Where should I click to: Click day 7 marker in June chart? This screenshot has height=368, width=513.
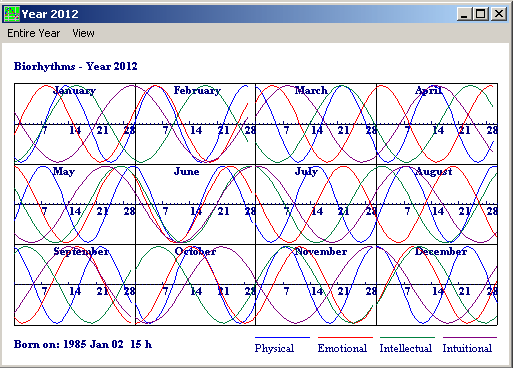coord(166,211)
